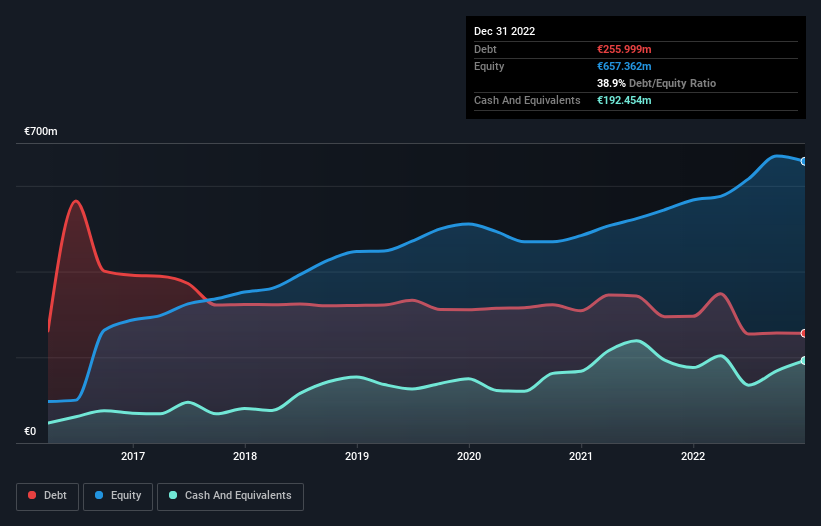Toggle Cash And Equivalents legend button
This screenshot has width=821, height=526.
(230, 496)
